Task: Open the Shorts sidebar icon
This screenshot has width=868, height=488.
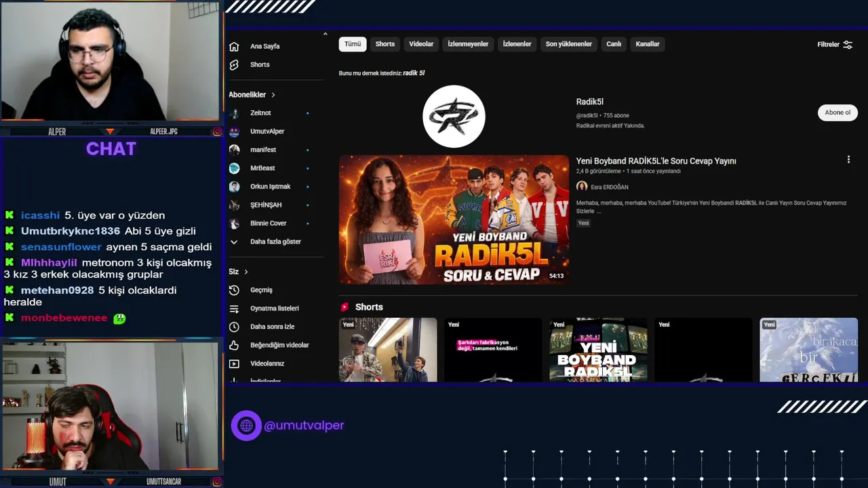Action: pos(234,65)
